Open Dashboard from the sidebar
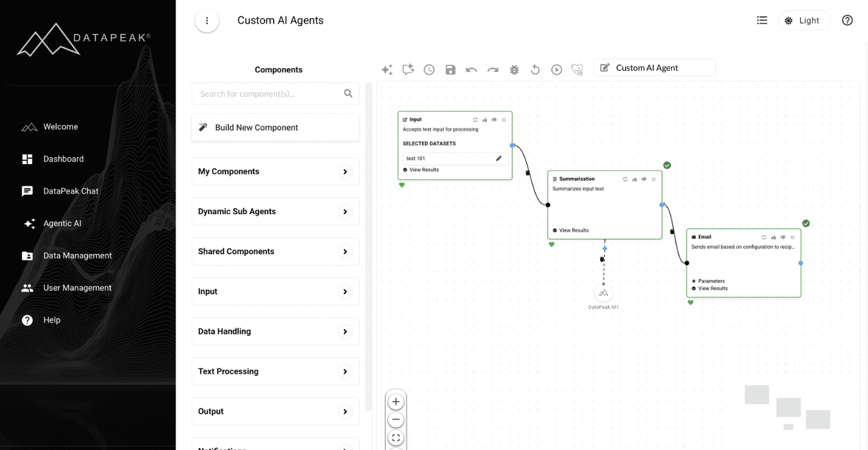Image resolution: width=868 pixels, height=450 pixels. [53, 159]
